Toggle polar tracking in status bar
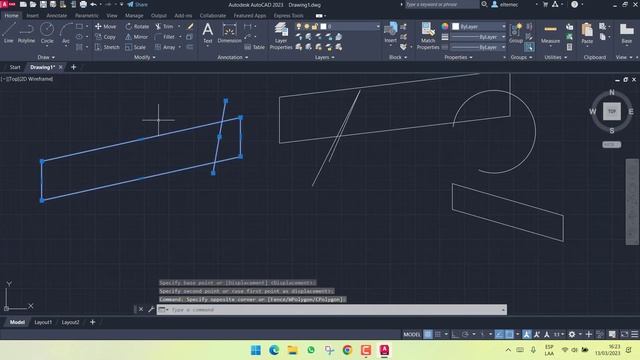The image size is (640, 360). tap(465, 334)
